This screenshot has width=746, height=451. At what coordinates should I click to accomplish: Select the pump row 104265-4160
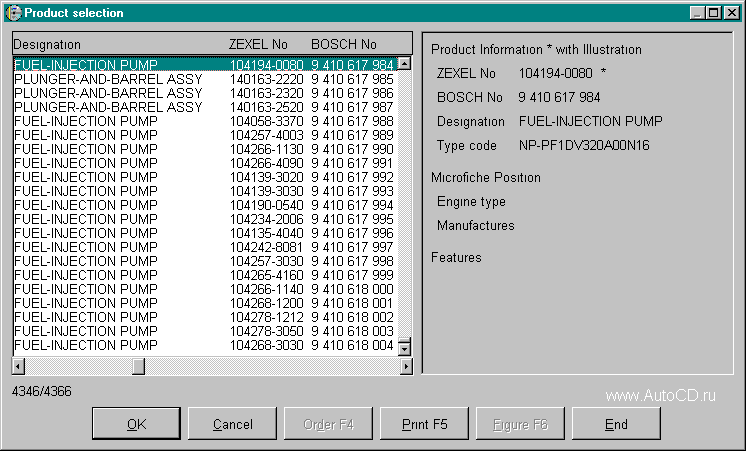pyautogui.click(x=205, y=275)
